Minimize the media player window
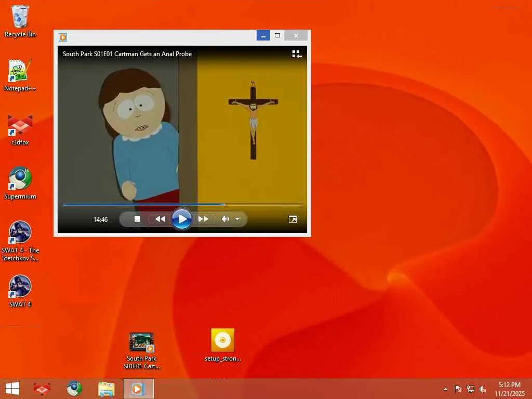Image resolution: width=532 pixels, height=399 pixels. (x=263, y=35)
